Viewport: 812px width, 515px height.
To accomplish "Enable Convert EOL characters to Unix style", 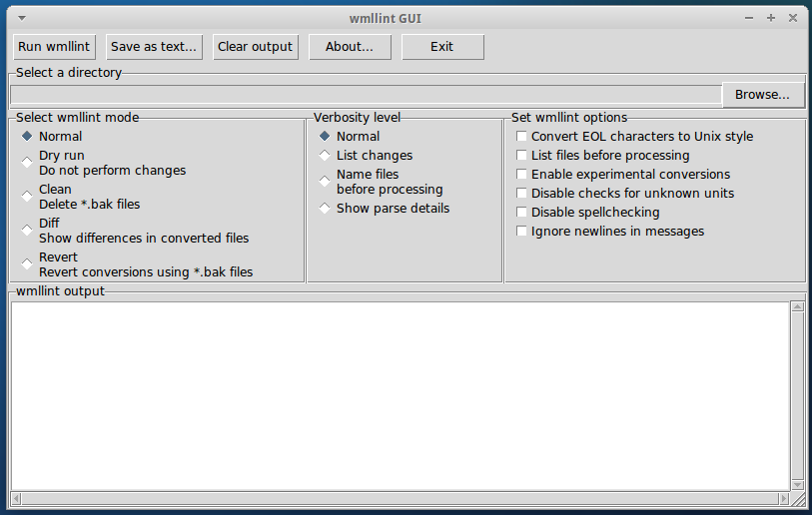I will tap(521, 136).
